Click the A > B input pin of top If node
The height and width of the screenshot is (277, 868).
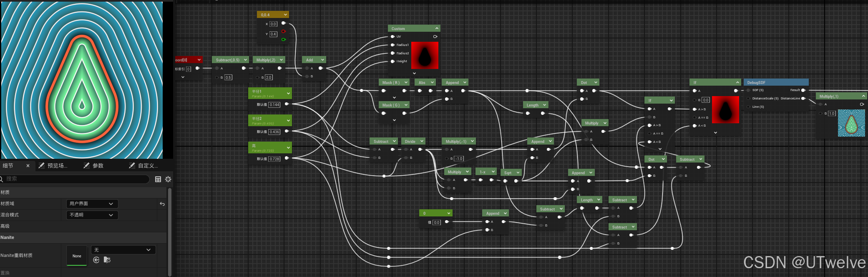click(x=694, y=109)
